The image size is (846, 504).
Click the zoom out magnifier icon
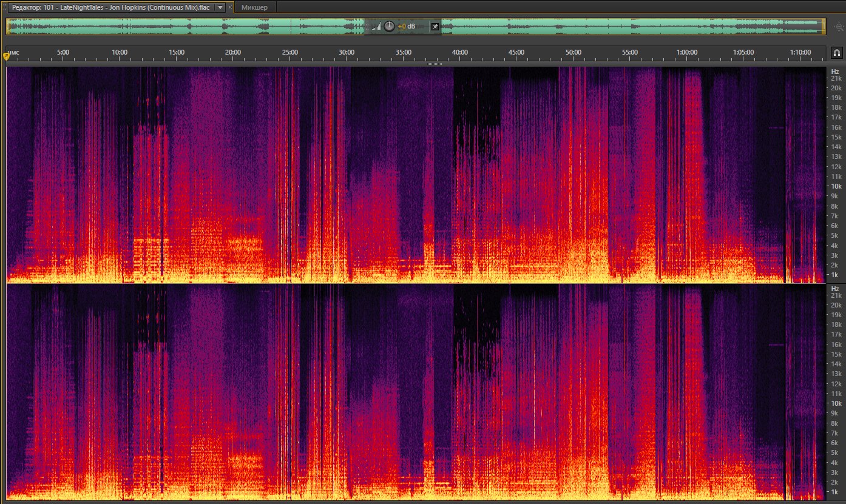[x=839, y=27]
